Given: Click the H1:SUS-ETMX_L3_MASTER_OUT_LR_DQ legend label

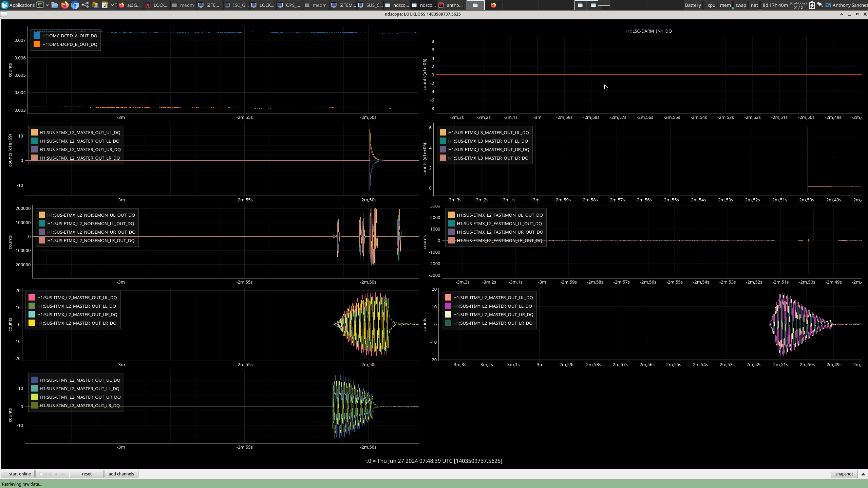Looking at the screenshot, I should tap(488, 158).
